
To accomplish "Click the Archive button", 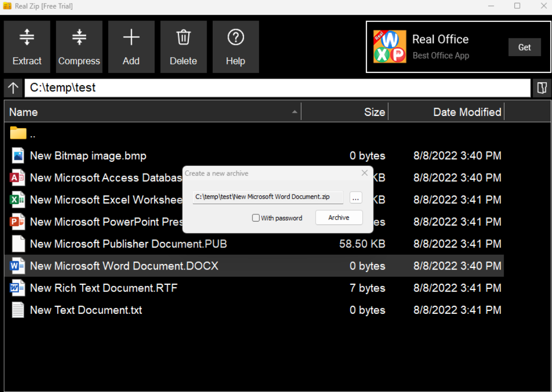I will pyautogui.click(x=339, y=217).
